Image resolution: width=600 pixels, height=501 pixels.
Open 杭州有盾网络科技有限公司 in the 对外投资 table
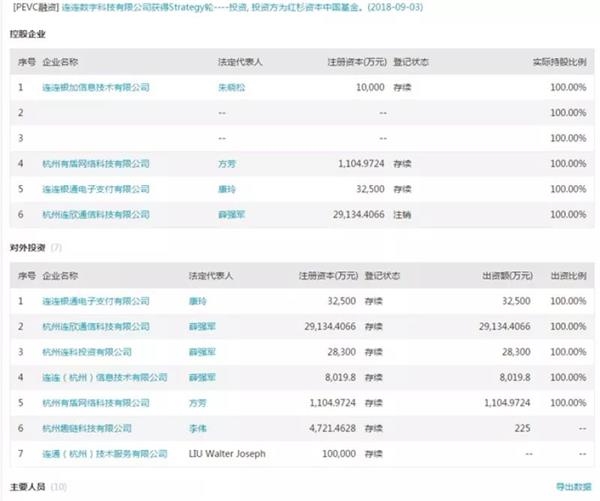[x=96, y=403]
